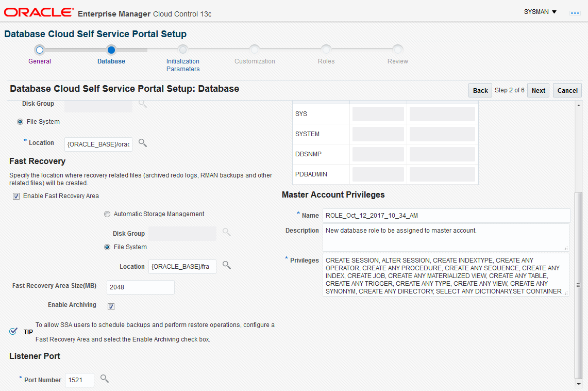Go to Initialization Parameters step label
Viewport: 588px width, 391px height.
(182, 65)
